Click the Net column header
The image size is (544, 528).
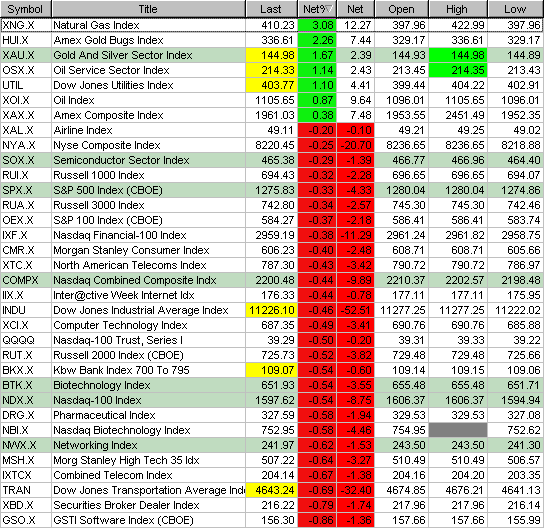[356, 9]
